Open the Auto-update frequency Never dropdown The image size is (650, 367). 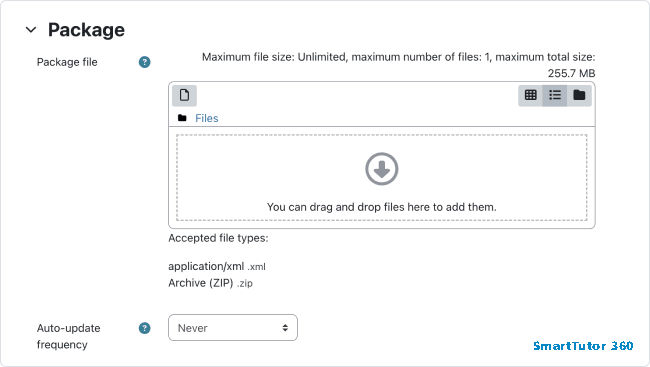pos(233,328)
